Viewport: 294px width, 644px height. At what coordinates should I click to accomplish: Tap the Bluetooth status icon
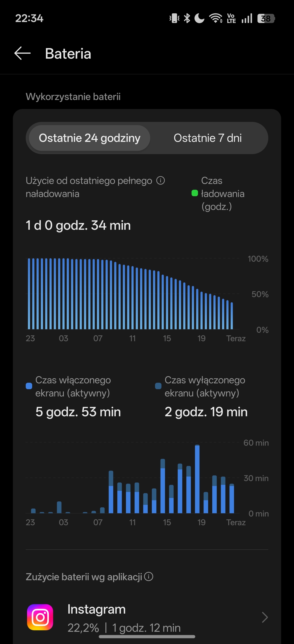[x=187, y=18]
